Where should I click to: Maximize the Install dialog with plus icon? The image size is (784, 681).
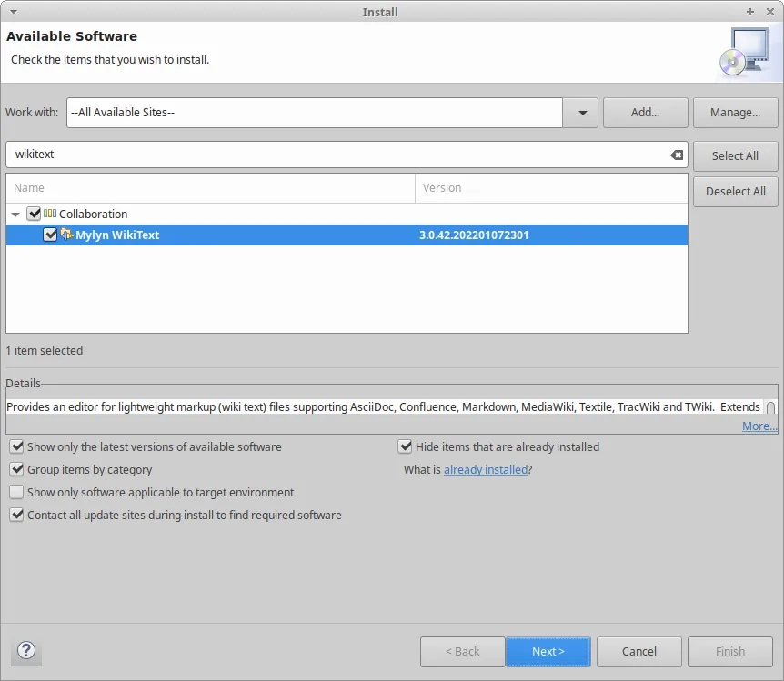tap(750, 12)
